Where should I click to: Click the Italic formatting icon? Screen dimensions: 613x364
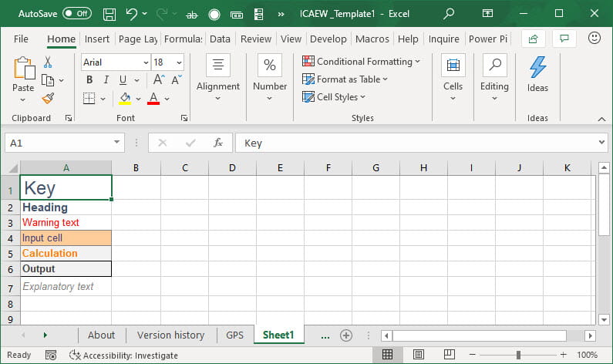[x=106, y=80]
